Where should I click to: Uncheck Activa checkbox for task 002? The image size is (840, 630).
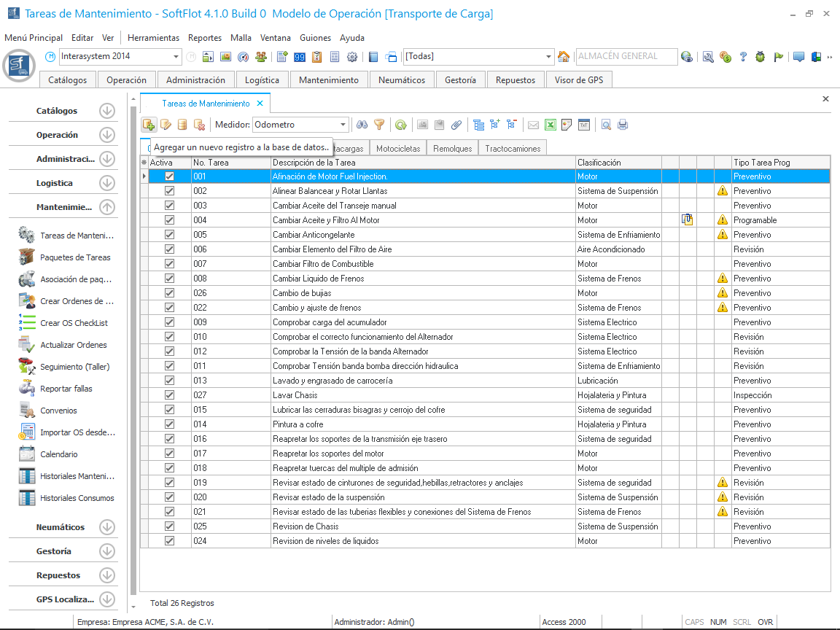pyautogui.click(x=170, y=191)
